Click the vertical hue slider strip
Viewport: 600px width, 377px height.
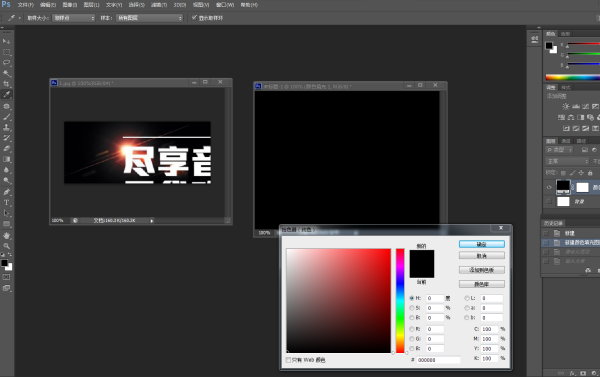pyautogui.click(x=400, y=301)
